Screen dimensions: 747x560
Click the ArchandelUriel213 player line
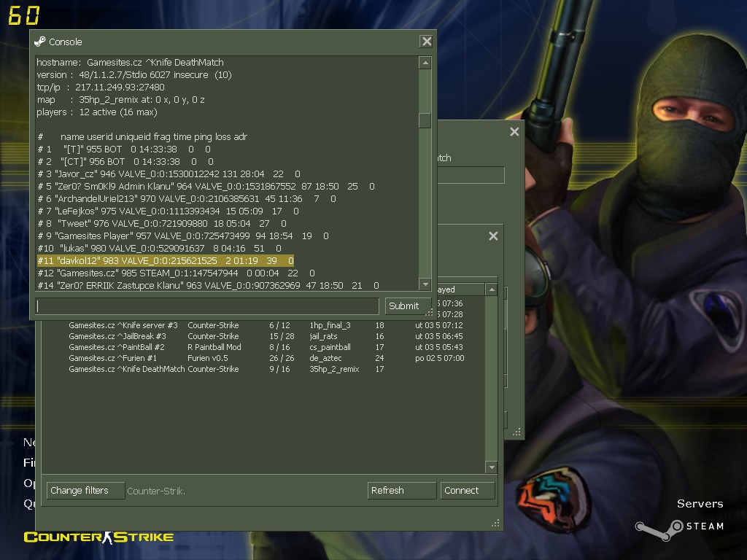tap(187, 198)
